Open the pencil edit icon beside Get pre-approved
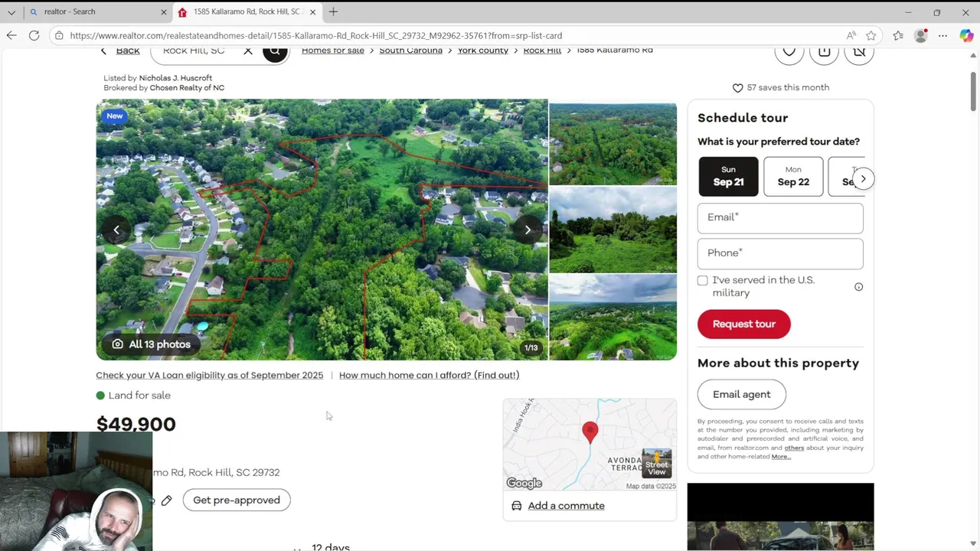This screenshot has height=551, width=980. [x=167, y=500]
